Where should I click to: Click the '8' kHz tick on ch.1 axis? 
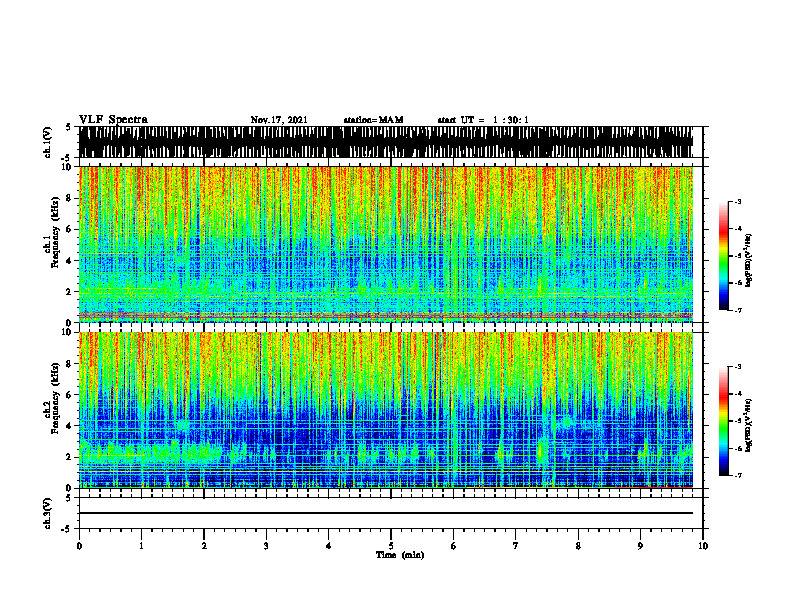pyautogui.click(x=70, y=198)
